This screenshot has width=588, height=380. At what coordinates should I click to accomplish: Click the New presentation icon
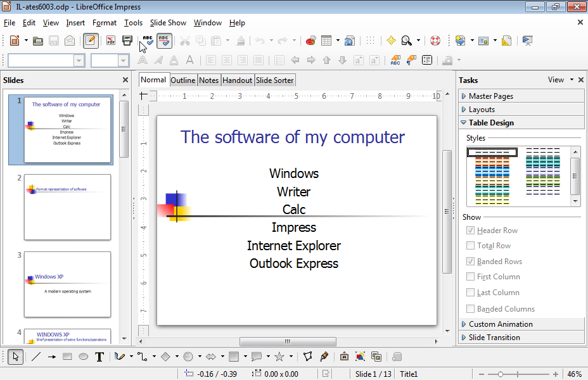[14, 41]
